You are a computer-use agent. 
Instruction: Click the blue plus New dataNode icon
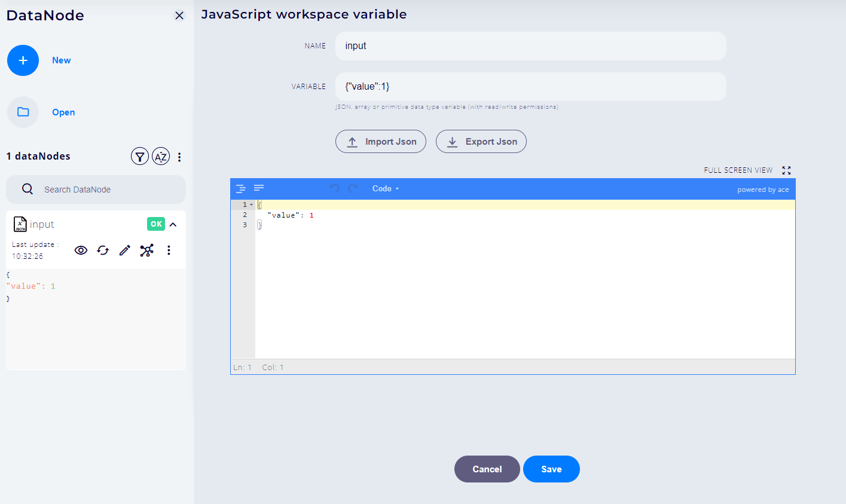coord(23,60)
